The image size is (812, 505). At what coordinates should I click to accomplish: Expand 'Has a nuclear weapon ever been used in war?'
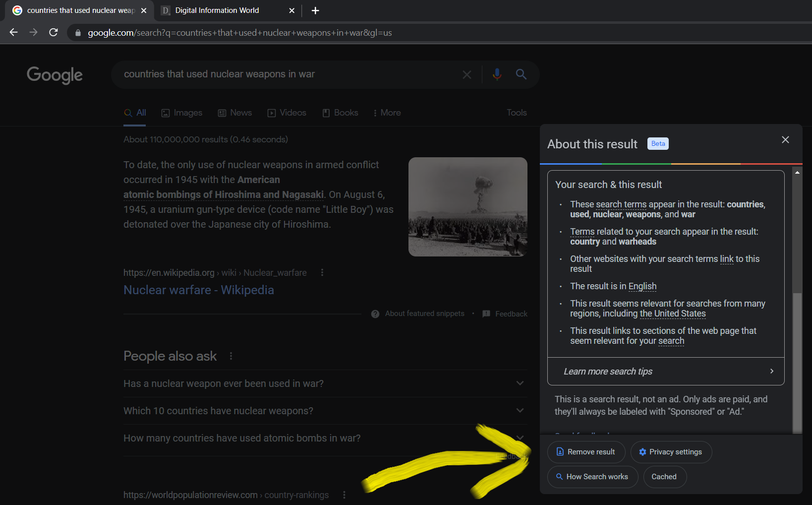(x=325, y=383)
